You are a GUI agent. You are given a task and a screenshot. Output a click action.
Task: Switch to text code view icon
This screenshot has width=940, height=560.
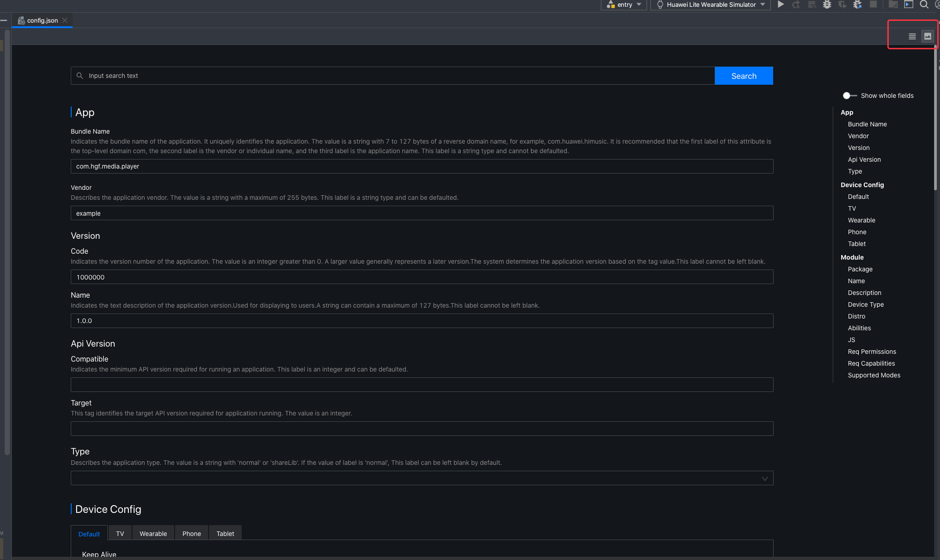912,36
